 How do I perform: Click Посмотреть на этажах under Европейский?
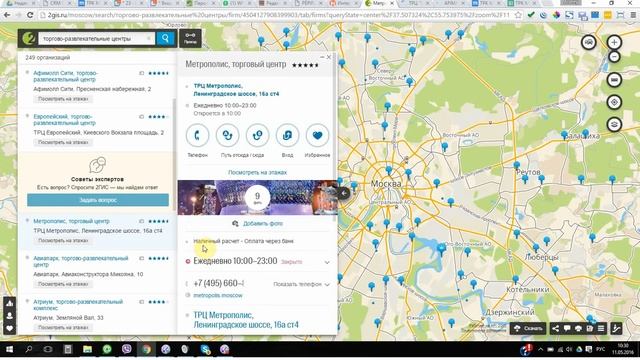coord(63,142)
